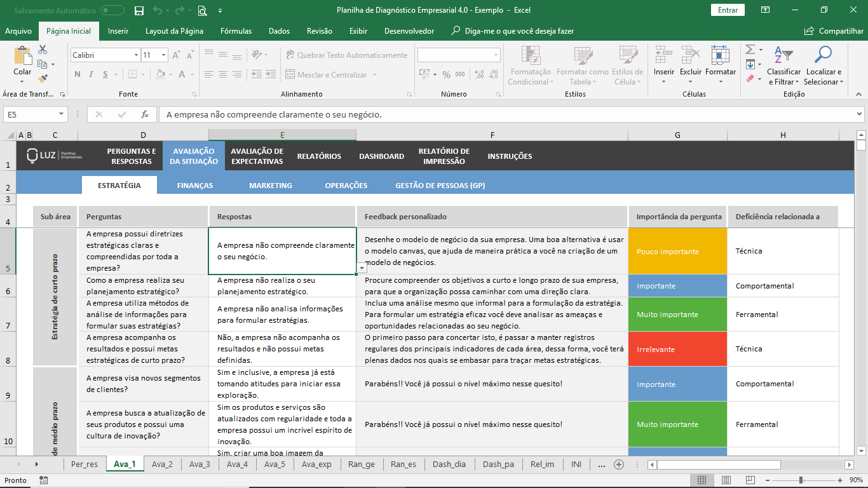
Task: Expand the Name Box dropdown for E5
Action: tap(62, 114)
